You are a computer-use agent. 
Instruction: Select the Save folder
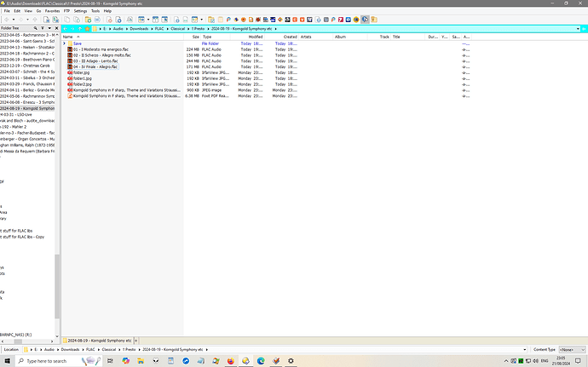click(x=78, y=43)
